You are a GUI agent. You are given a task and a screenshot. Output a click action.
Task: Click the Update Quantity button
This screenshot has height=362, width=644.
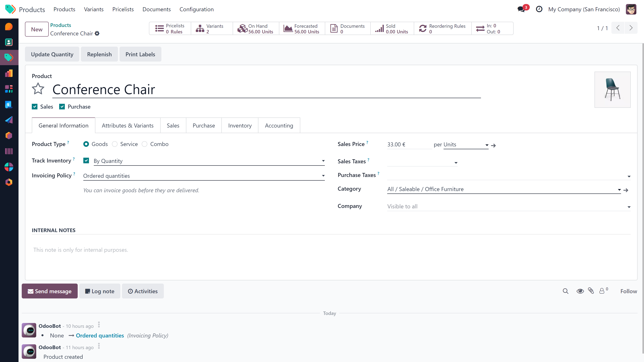[x=52, y=54]
